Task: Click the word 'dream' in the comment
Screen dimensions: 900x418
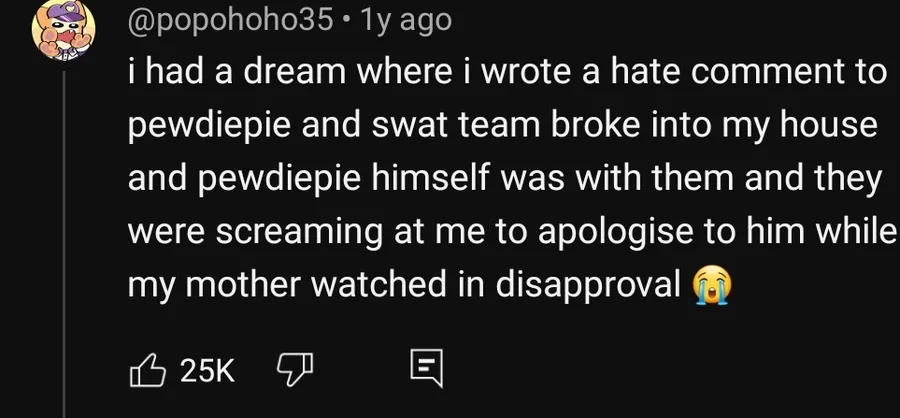Action: 295,72
